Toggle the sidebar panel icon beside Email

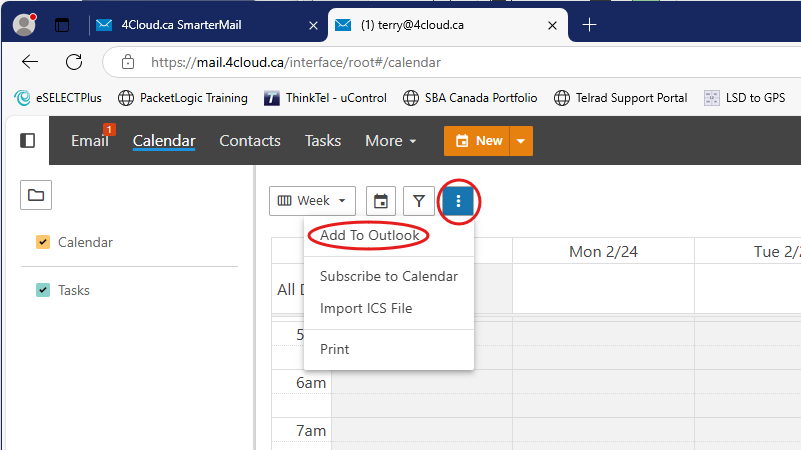pyautogui.click(x=28, y=140)
